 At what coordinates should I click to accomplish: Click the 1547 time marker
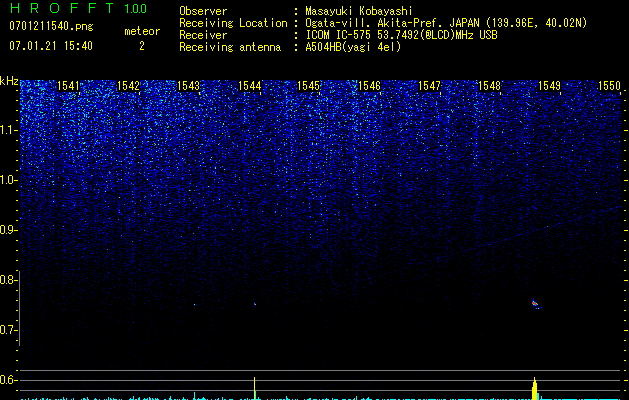coord(430,86)
